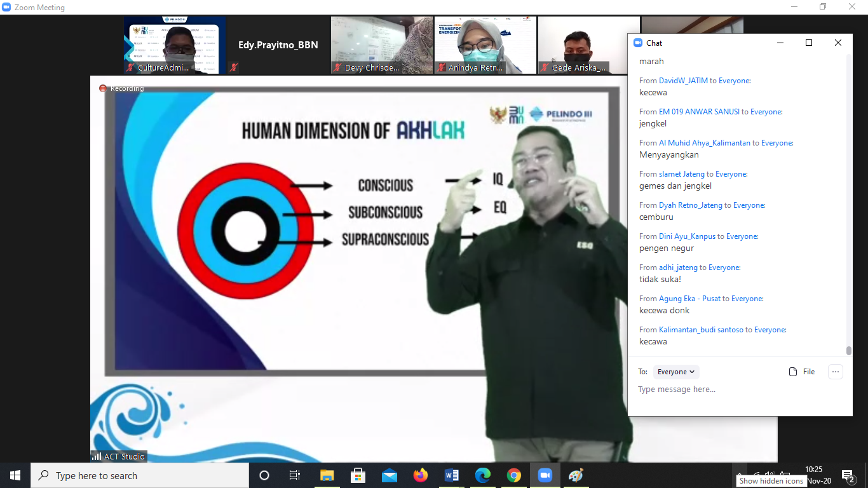Click the chat scrollbar thumb

point(848,350)
